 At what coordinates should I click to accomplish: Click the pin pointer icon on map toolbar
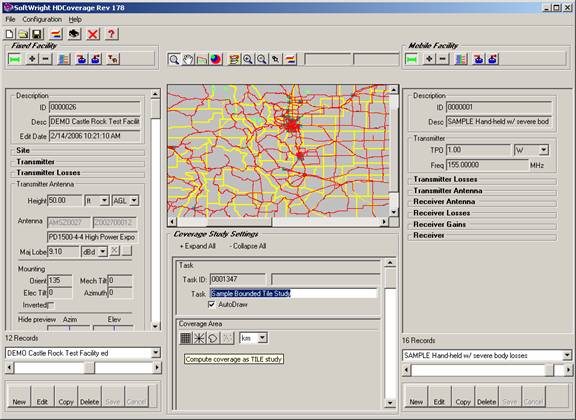(x=276, y=59)
